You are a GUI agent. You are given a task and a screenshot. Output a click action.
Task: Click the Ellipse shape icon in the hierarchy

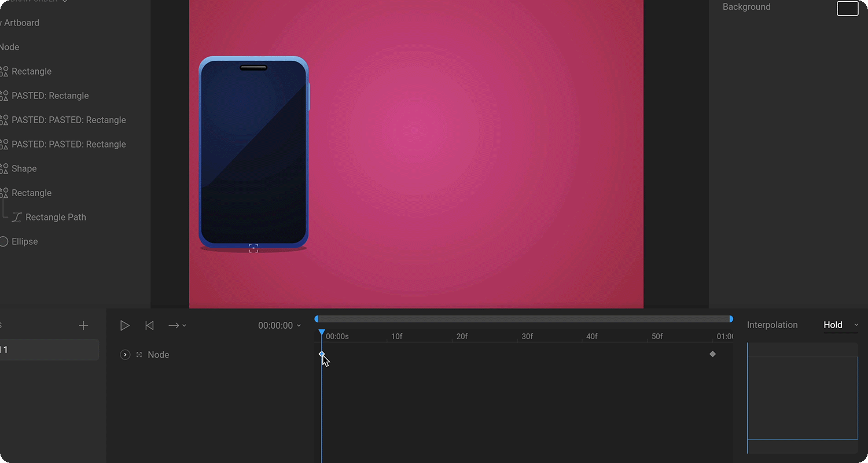[3, 241]
